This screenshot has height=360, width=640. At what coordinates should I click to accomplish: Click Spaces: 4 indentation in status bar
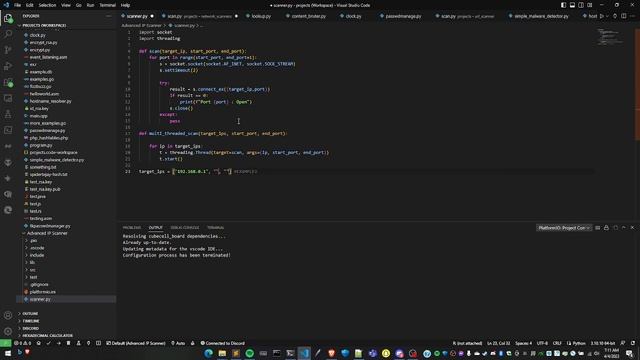point(523,343)
